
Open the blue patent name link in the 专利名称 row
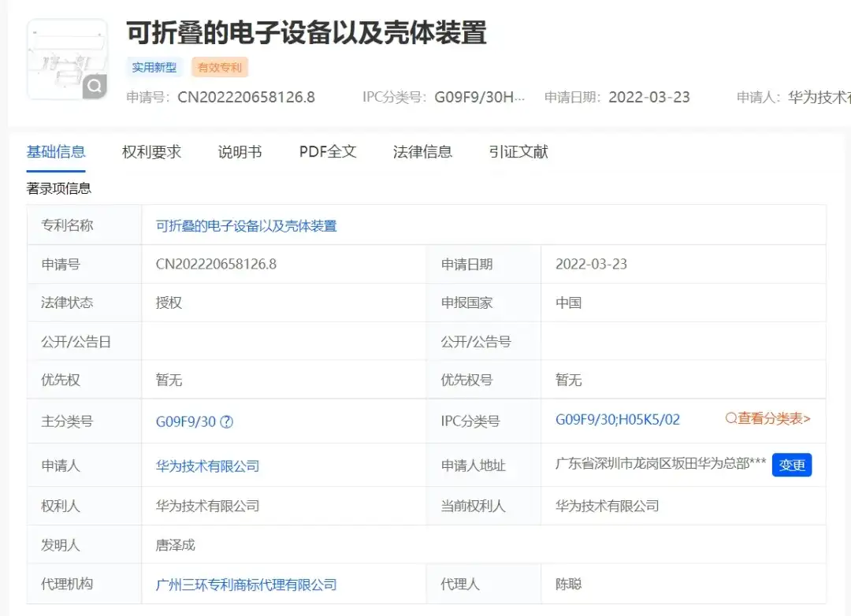click(x=247, y=226)
